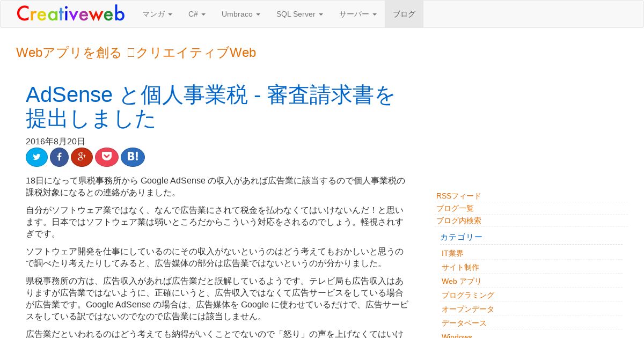Go to the ブログ一覧 link

(x=455, y=208)
